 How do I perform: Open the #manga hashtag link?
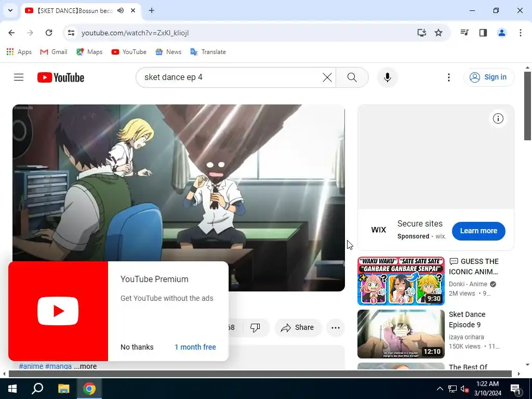pyautogui.click(x=58, y=366)
